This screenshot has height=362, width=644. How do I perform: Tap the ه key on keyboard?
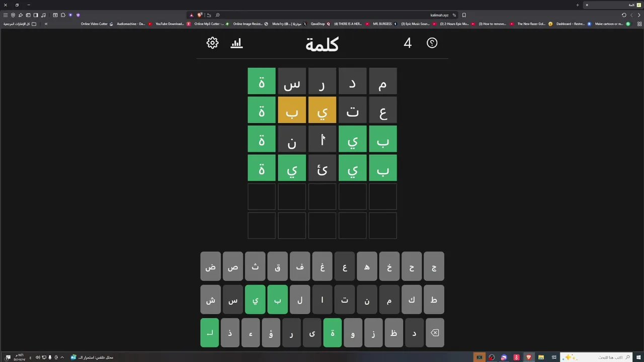367,266
